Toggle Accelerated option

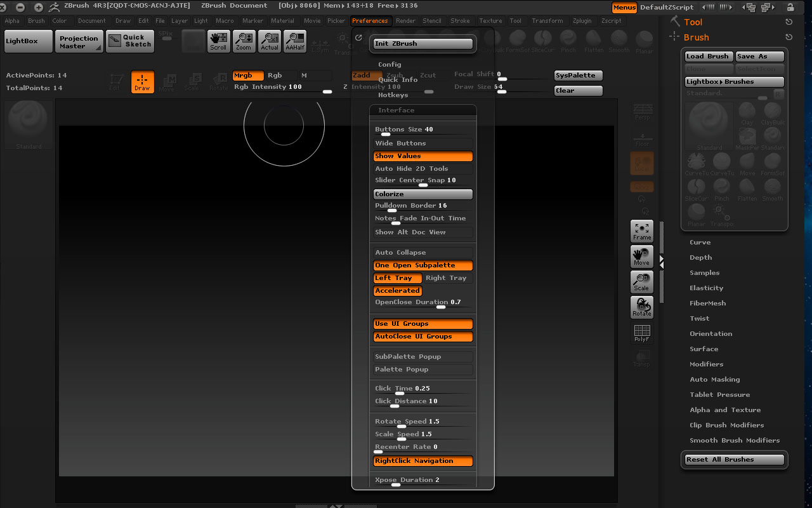point(398,291)
